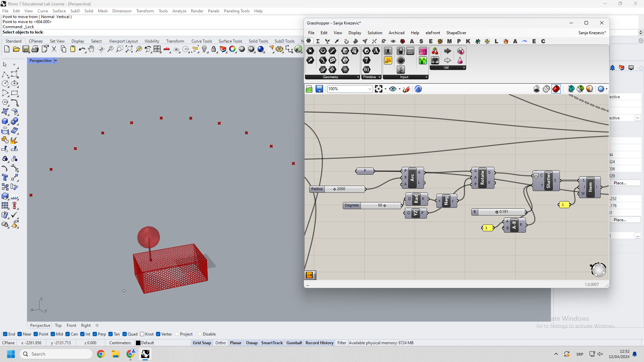Click the B slider grip set to 0.191

[x=497, y=212]
